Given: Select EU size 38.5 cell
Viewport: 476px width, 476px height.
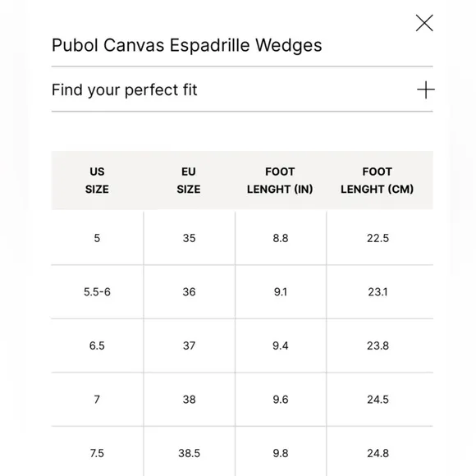Looking at the screenshot, I should pyautogui.click(x=189, y=451).
